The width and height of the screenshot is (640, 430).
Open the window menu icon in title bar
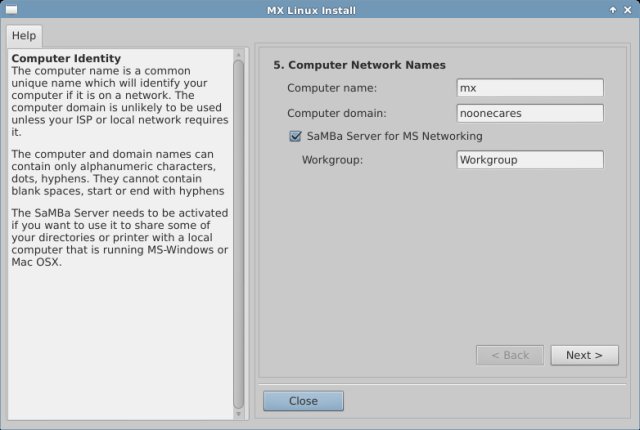coord(11,9)
